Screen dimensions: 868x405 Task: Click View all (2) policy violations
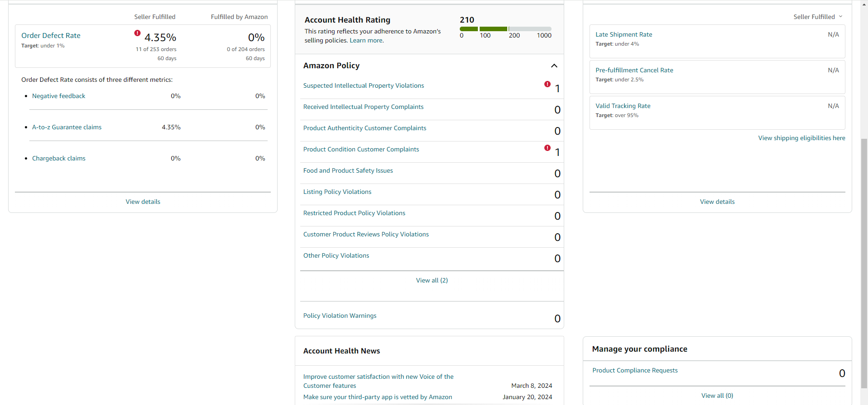432,280
